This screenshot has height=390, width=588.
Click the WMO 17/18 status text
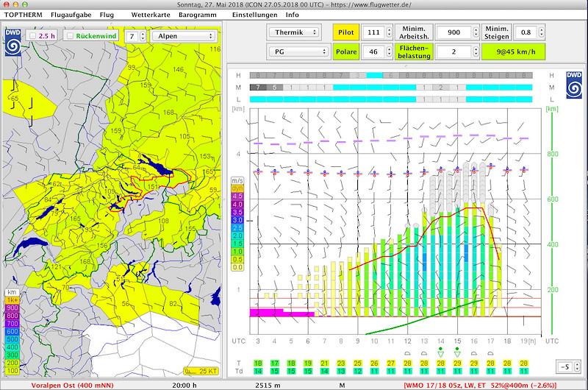[480, 385]
